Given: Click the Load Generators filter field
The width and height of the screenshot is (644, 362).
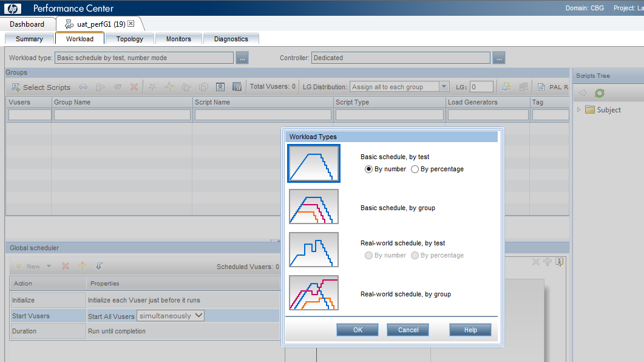Looking at the screenshot, I should (x=488, y=115).
